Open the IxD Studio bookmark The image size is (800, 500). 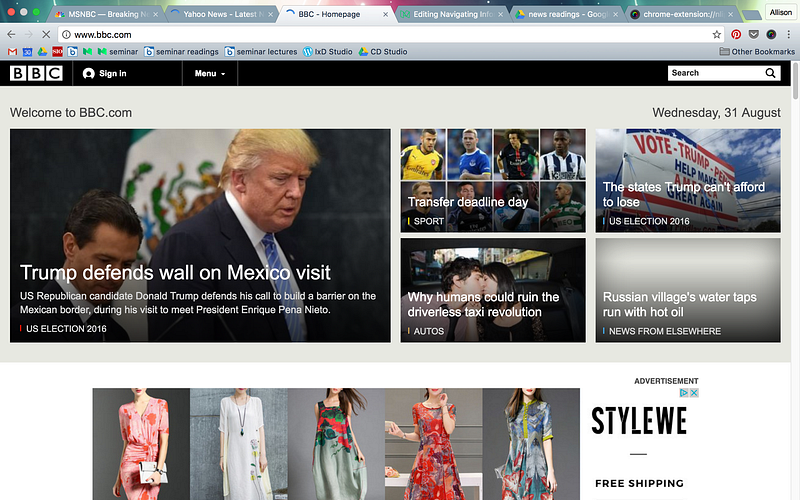328,52
